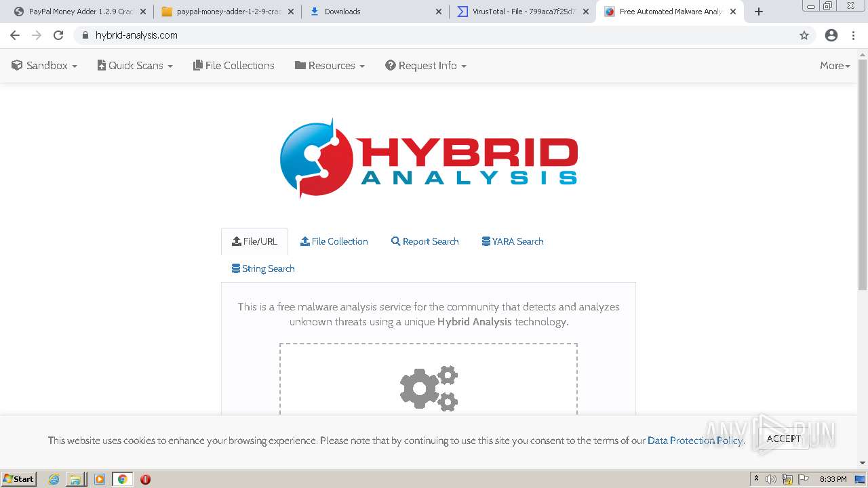Expand the Quick Scans menu

tap(135, 66)
